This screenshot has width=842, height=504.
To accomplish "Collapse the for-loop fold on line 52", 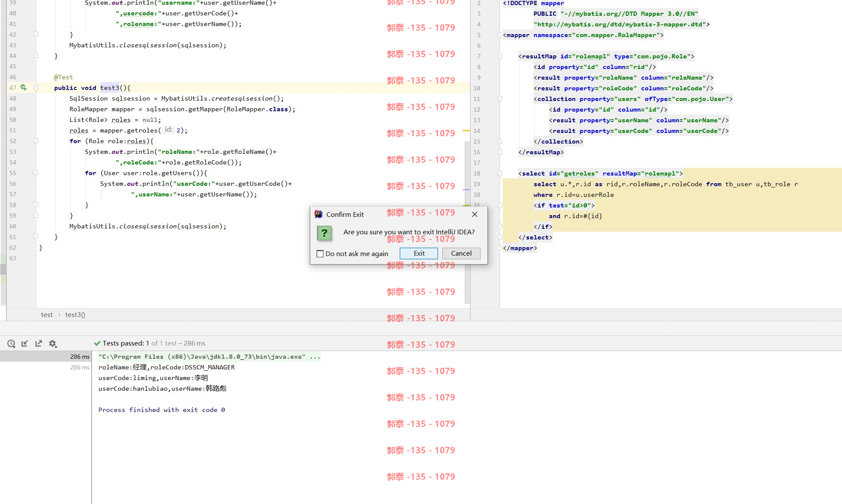I will click(x=36, y=141).
